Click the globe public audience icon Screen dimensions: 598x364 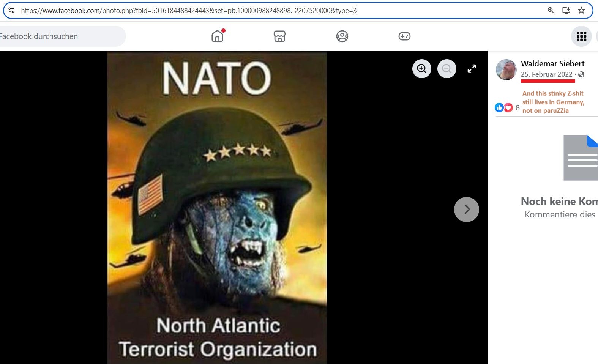[x=581, y=75]
